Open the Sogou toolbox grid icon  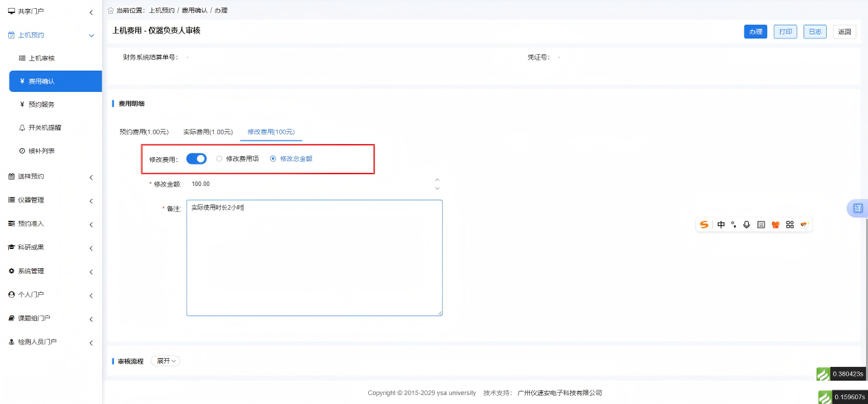point(790,225)
